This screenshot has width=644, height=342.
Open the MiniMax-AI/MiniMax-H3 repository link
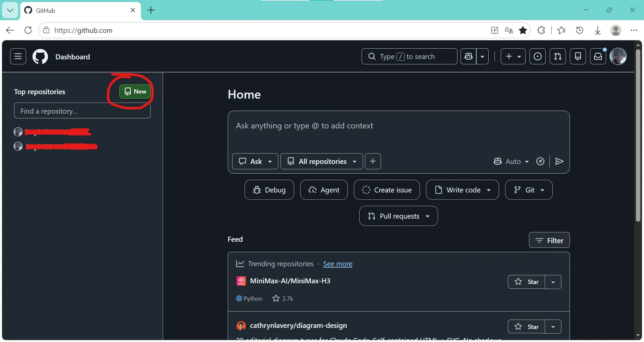[x=290, y=281]
